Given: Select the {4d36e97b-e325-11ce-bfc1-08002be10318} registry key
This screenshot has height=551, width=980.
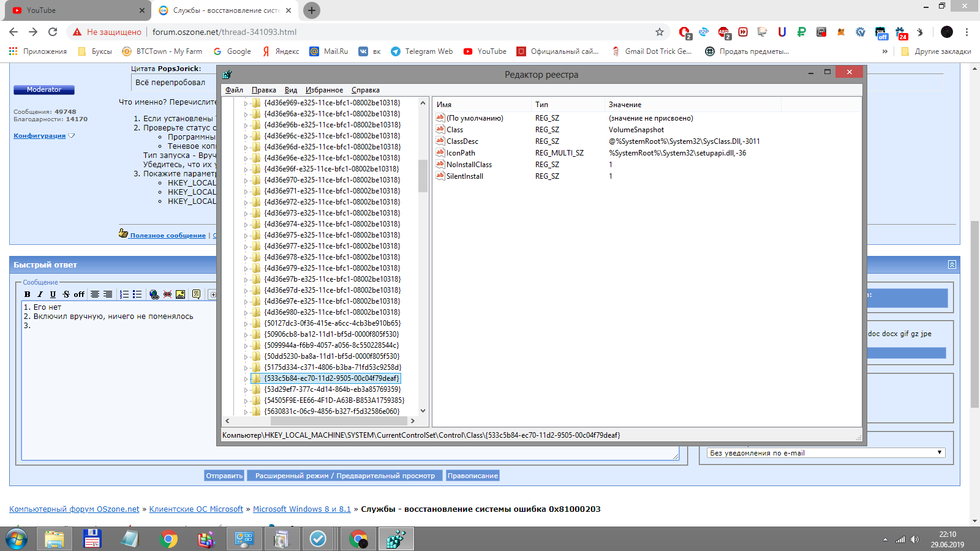Looking at the screenshot, I should point(332,279).
